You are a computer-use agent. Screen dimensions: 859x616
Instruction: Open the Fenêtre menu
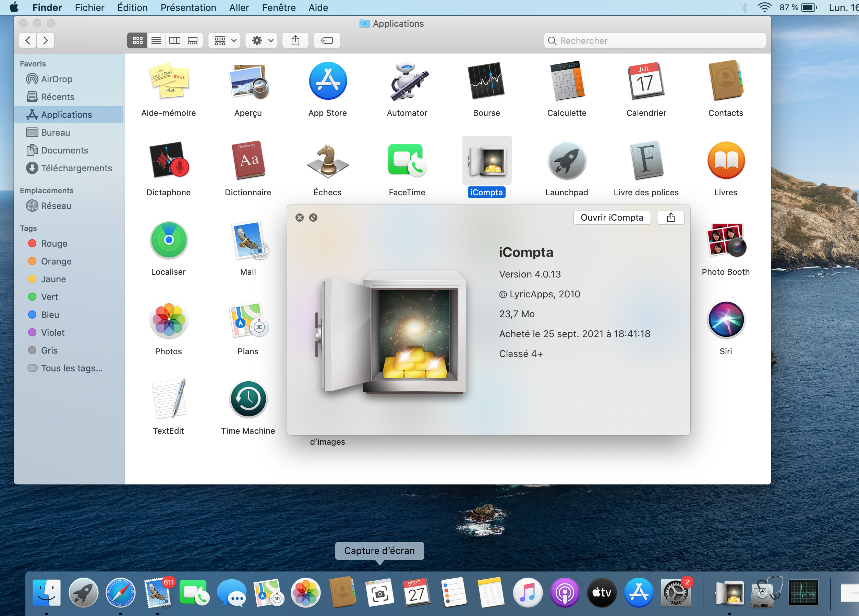279,8
